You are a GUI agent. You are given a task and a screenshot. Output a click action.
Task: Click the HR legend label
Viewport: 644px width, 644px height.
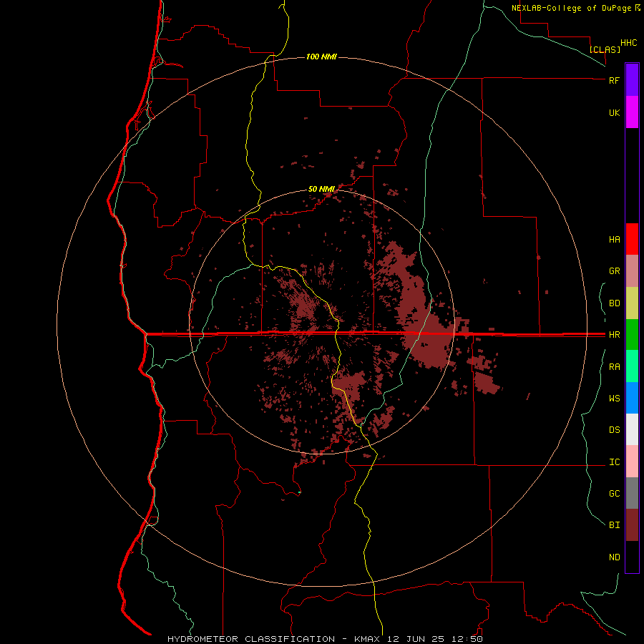614,335
